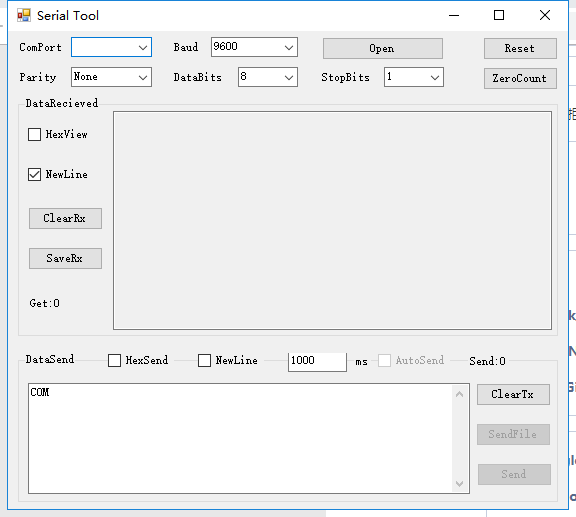576x517 pixels.
Task: Expand the Baud rate dropdown
Action: pyautogui.click(x=254, y=47)
